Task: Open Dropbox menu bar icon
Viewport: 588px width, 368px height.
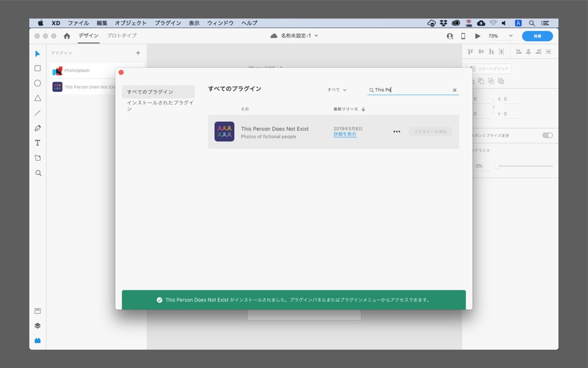Action: click(x=444, y=23)
